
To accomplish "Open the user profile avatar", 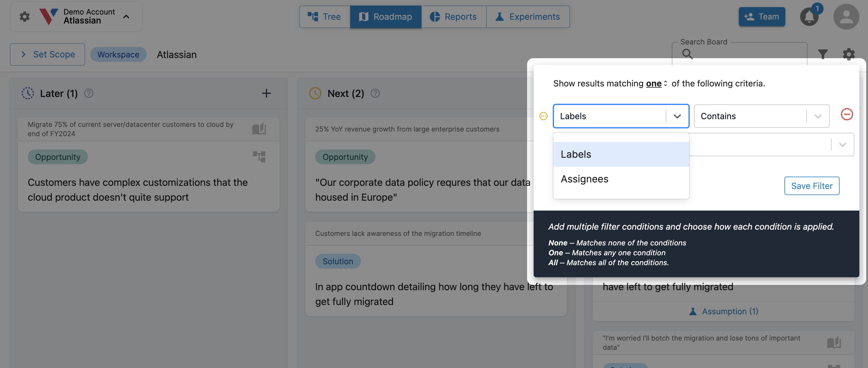I will tap(846, 17).
